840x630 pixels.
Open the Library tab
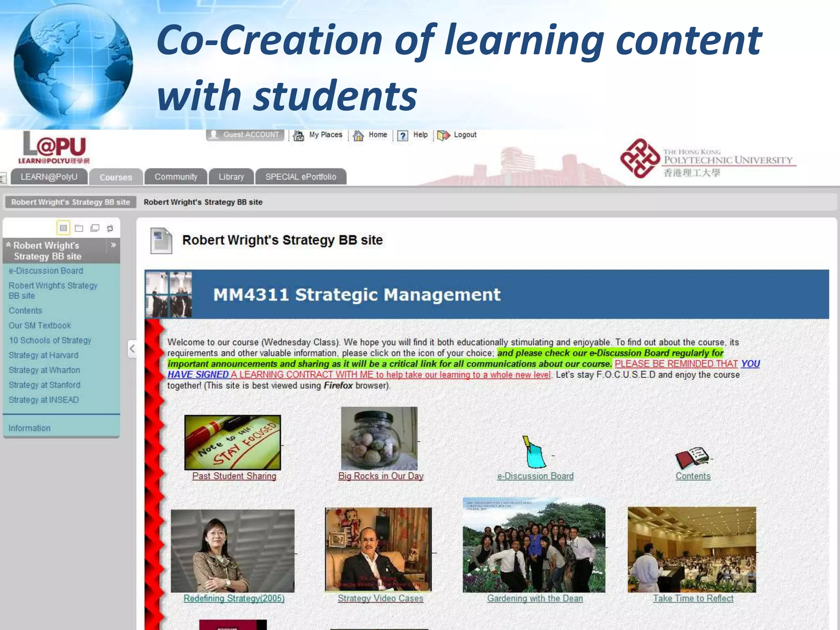[x=231, y=177]
